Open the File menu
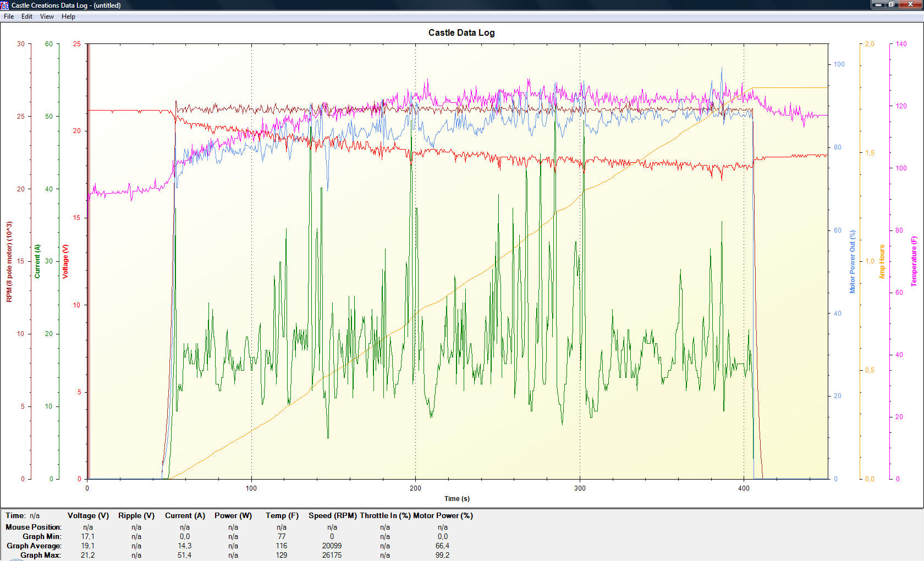Screen dimensions: 924x561 point(9,16)
